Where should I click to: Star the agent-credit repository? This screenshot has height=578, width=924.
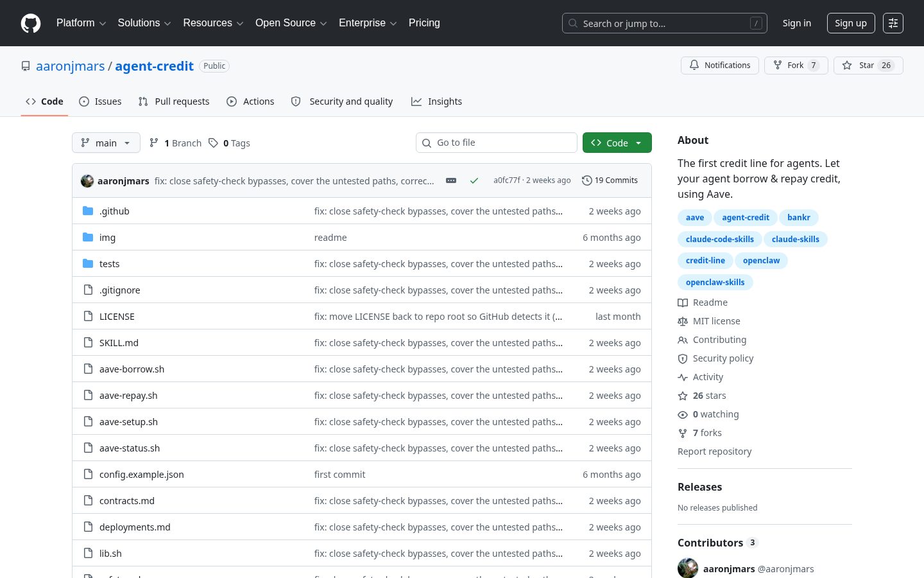coord(868,66)
